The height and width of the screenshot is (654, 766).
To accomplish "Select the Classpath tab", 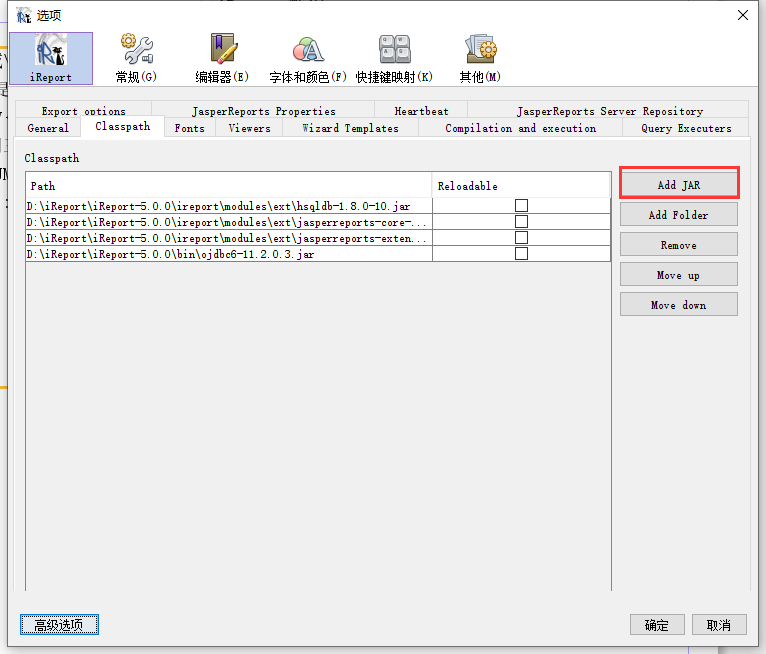I will click(123, 127).
